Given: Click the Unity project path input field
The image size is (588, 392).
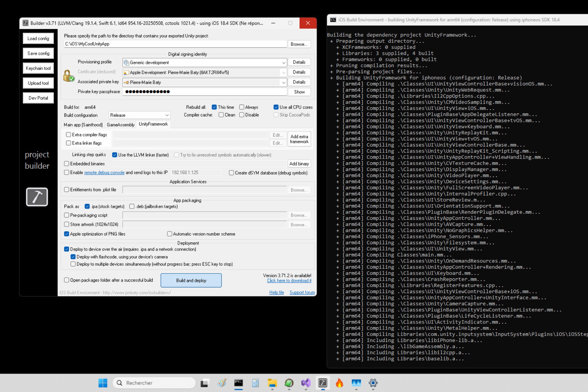Looking at the screenshot, I should [175, 44].
